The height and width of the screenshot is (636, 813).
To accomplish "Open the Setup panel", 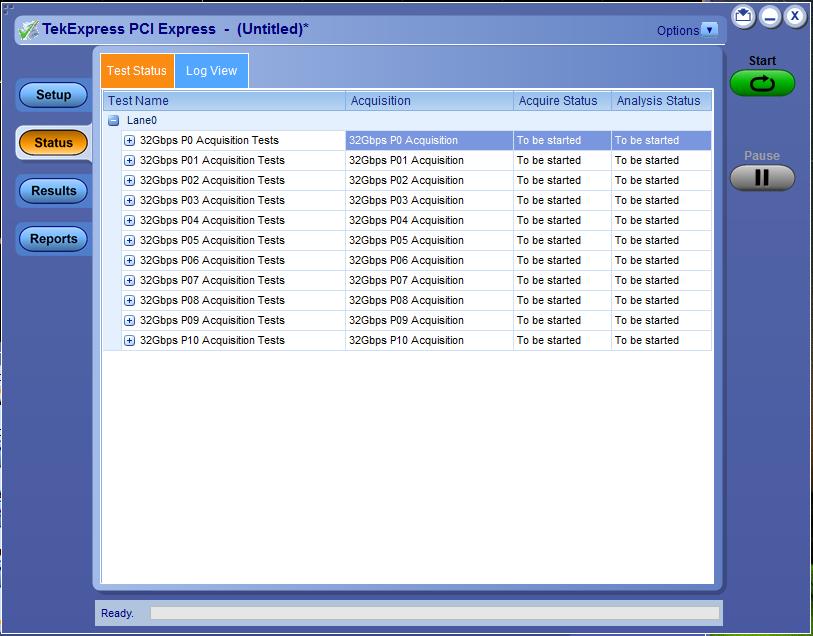I will [x=53, y=95].
